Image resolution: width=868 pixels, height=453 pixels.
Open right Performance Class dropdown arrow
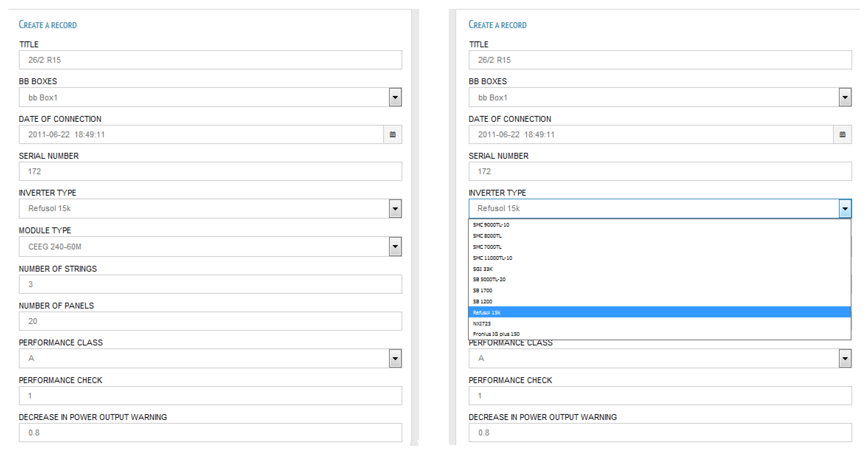tap(845, 358)
